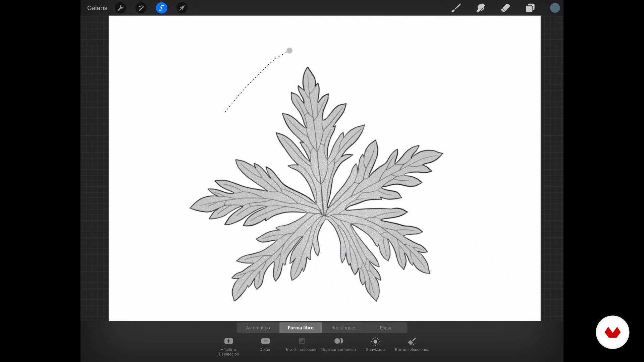Switch to Automático selection mode
Image resolution: width=644 pixels, height=362 pixels.
[258, 327]
